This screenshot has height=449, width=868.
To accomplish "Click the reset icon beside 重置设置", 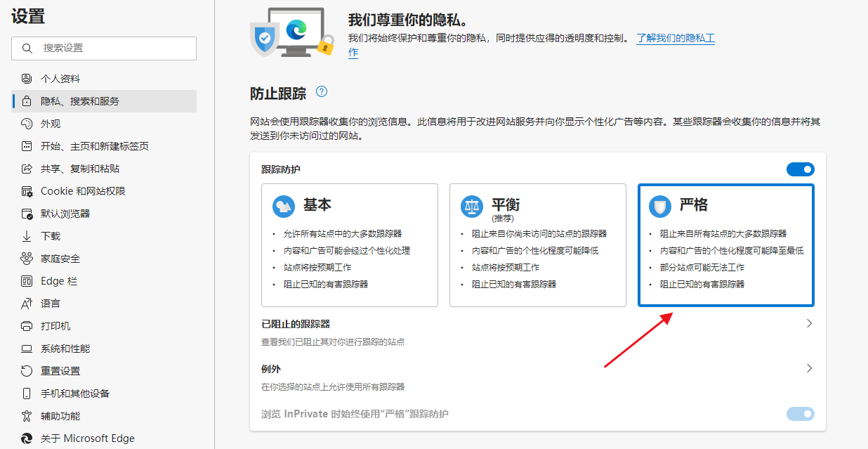I will click(x=27, y=371).
